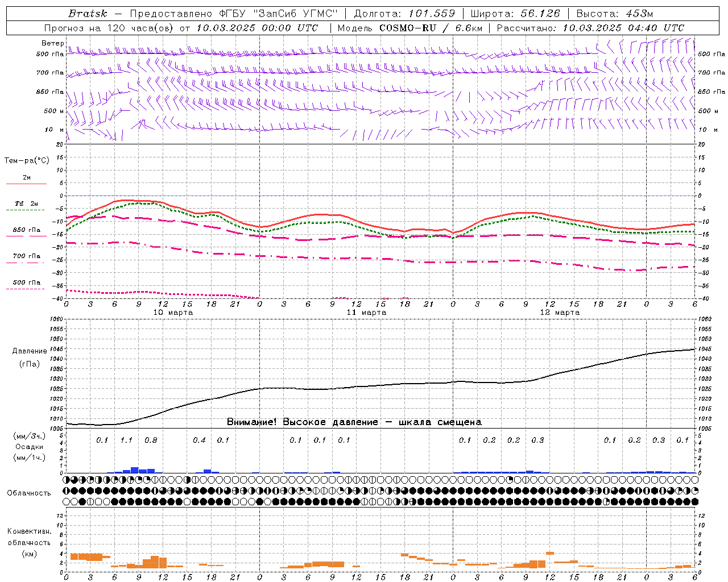Select the (мм/1ч.) unit label
The height and width of the screenshot is (582, 728).
pos(30,458)
